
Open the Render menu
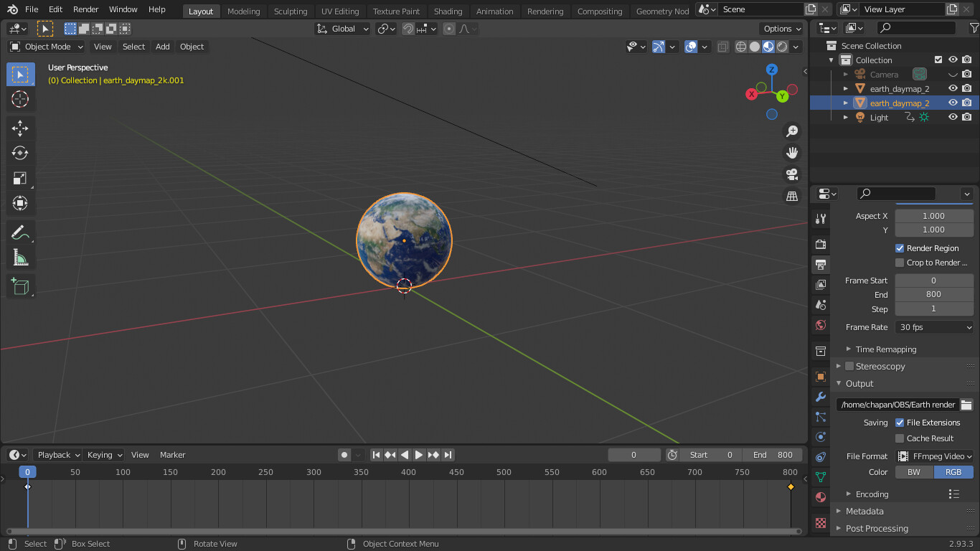(85, 9)
